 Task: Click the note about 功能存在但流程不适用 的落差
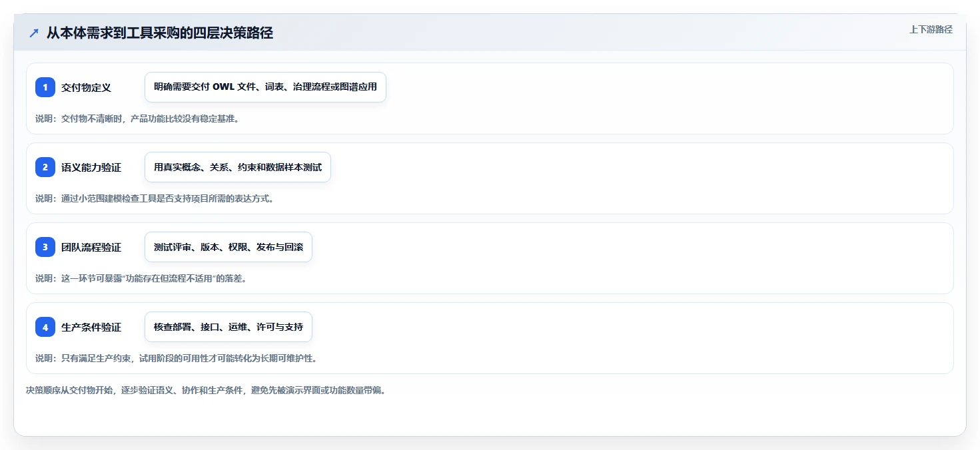[x=141, y=278]
